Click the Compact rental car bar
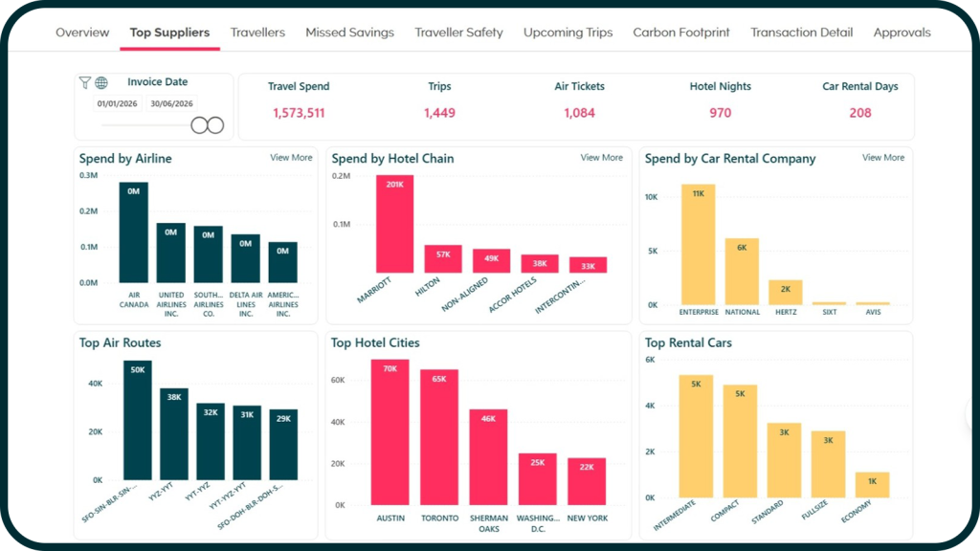Screen dimensions: 980x551 tap(740, 441)
